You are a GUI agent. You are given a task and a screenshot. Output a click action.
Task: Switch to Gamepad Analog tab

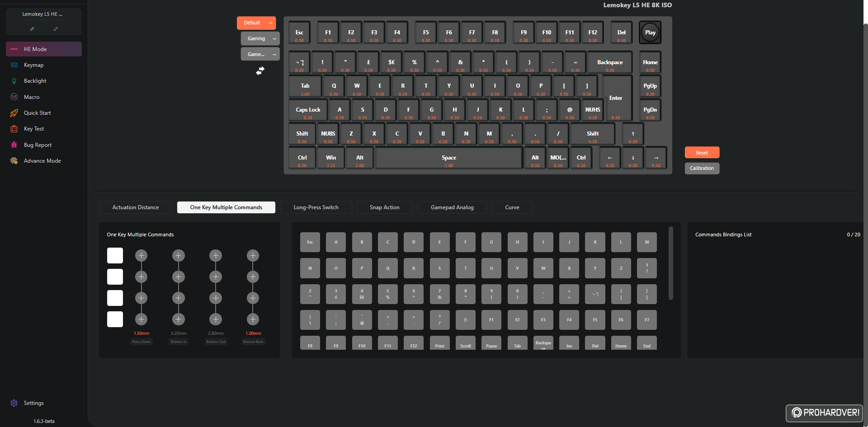click(452, 207)
